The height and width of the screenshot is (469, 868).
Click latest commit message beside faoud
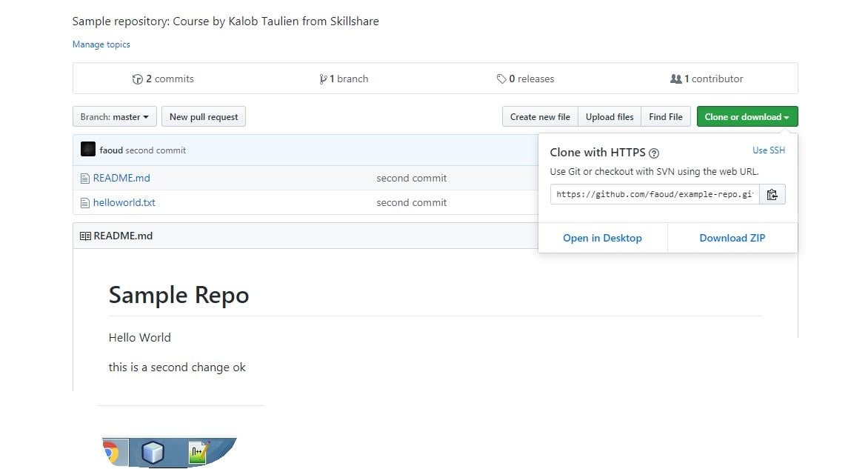[156, 150]
